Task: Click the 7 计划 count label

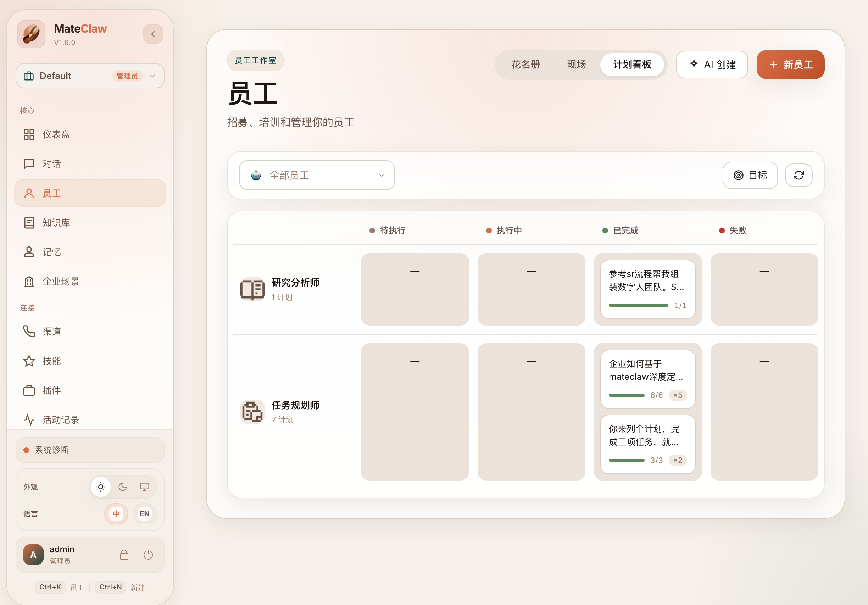Action: 282,420
